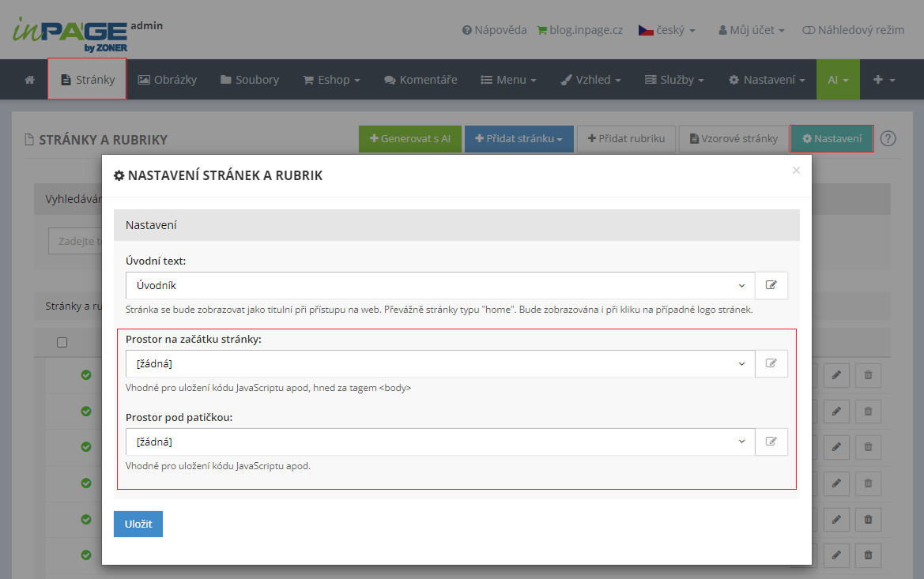Toggle Náhledový režim preview mode
924x579 pixels.
click(x=853, y=30)
